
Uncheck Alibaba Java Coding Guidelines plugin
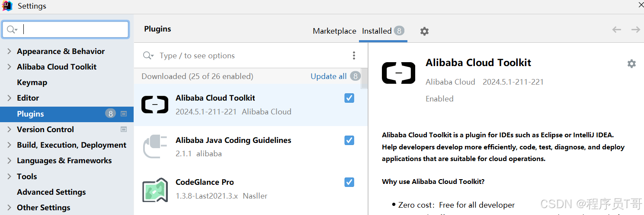click(x=349, y=140)
